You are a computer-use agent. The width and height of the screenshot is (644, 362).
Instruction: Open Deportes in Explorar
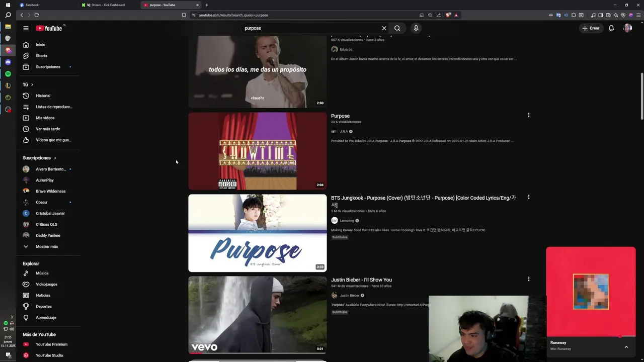pos(44,306)
